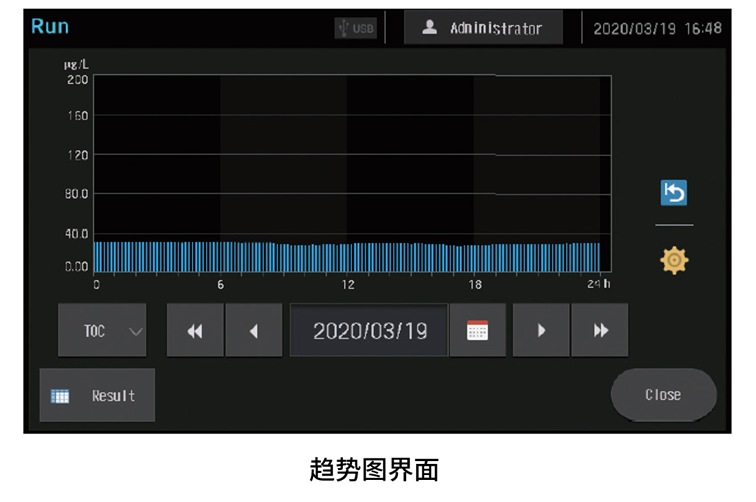Open the orange gear settings icon
Viewport: 756px width, 502px height.
pyautogui.click(x=674, y=260)
